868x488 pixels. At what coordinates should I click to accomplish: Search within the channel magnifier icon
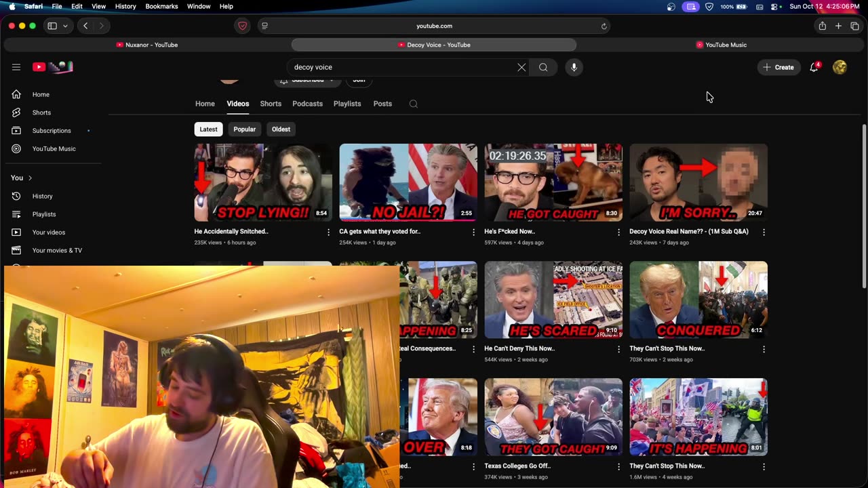(414, 104)
